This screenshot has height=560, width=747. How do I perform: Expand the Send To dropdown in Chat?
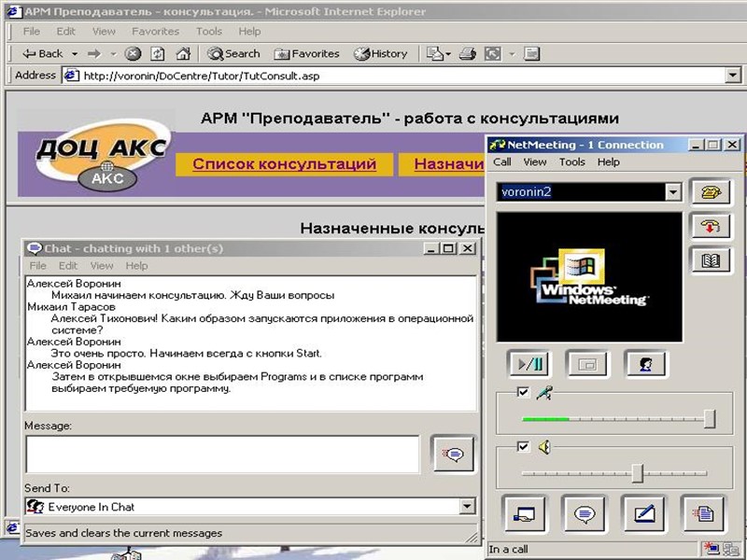click(x=468, y=506)
